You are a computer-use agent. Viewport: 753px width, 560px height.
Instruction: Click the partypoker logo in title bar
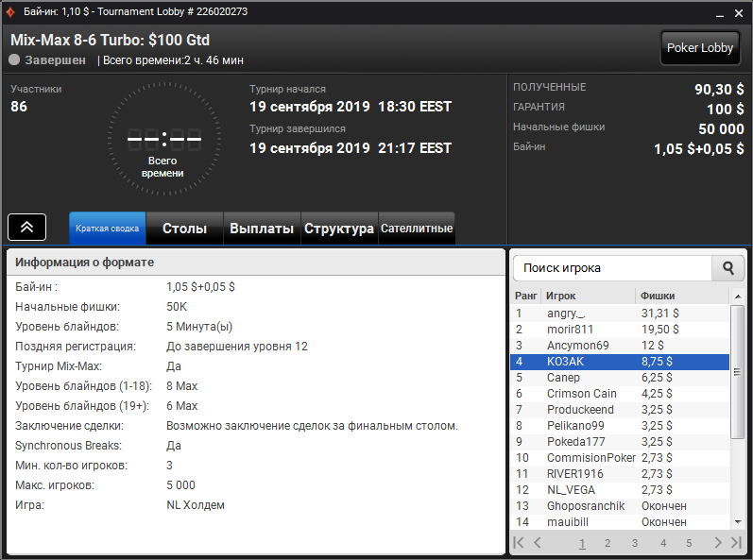pos(10,12)
